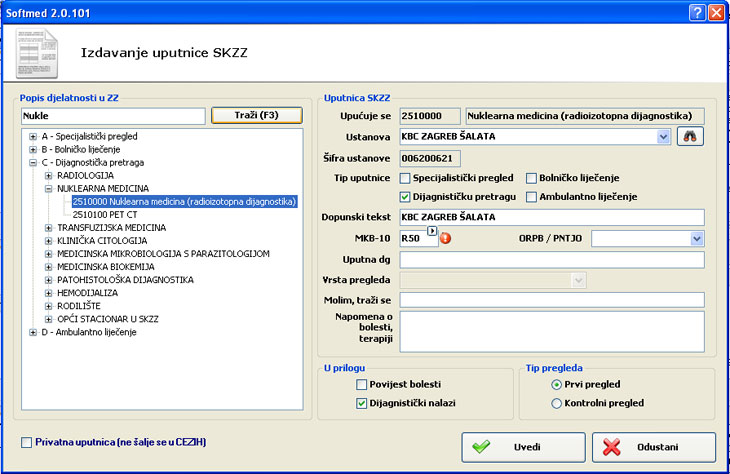The width and height of the screenshot is (730, 474).
Task: Select the HEMODIJALIZA tree entry
Action: (88, 293)
